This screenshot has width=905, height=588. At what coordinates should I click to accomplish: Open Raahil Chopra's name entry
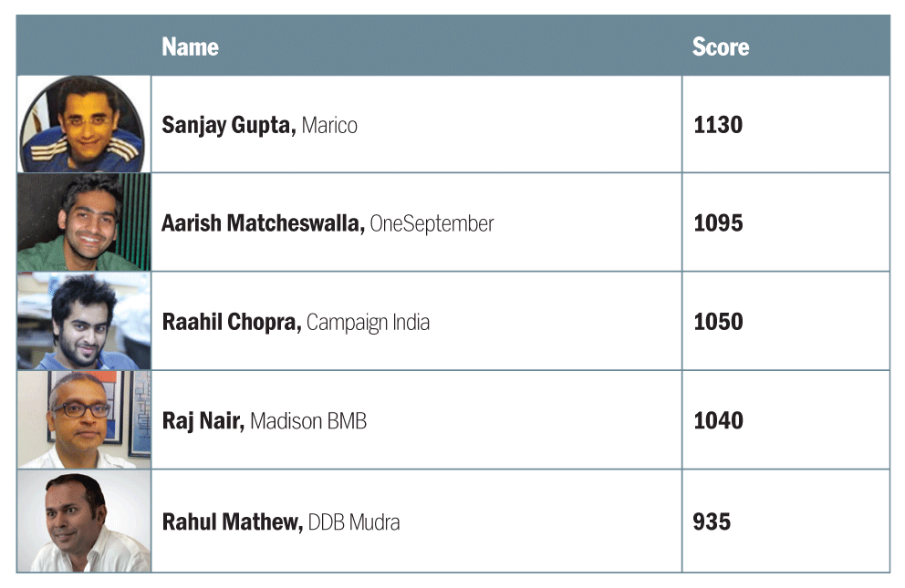[231, 322]
